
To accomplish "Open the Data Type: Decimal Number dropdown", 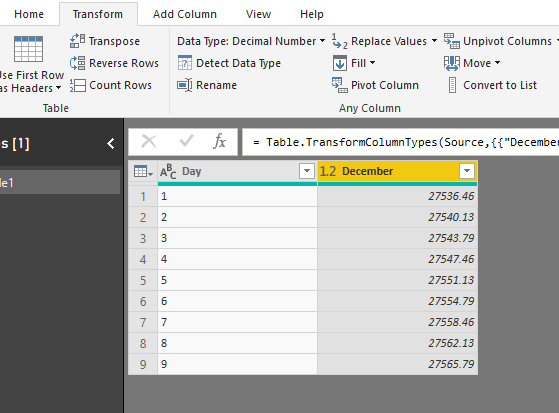I will (251, 41).
